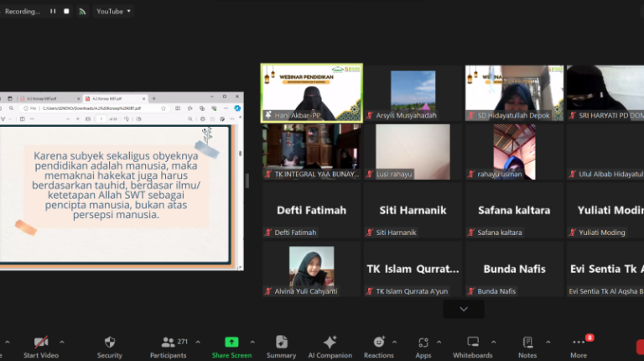Image resolution: width=644 pixels, height=361 pixels.
Task: Start Video in Zoom toolbar
Action: [41, 348]
